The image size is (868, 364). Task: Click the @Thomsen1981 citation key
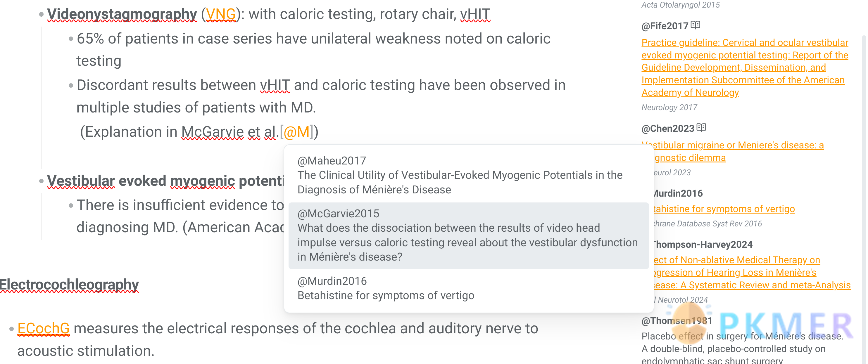pos(677,320)
